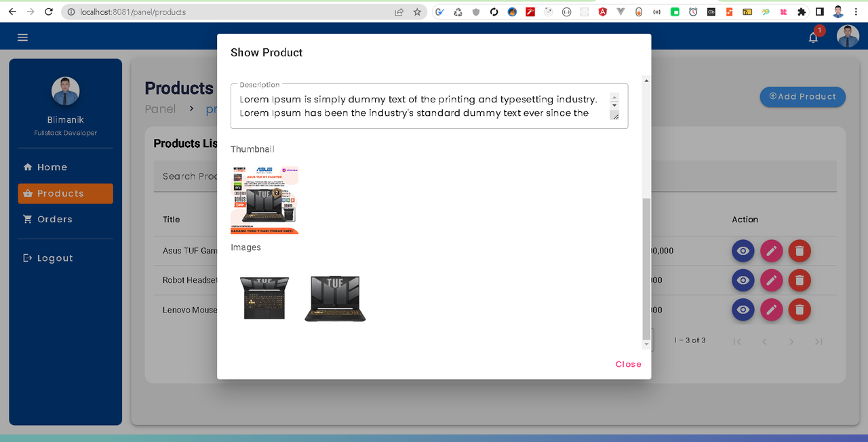Click the Description textarea scroll-up arrow
868x442 pixels.
[614, 97]
